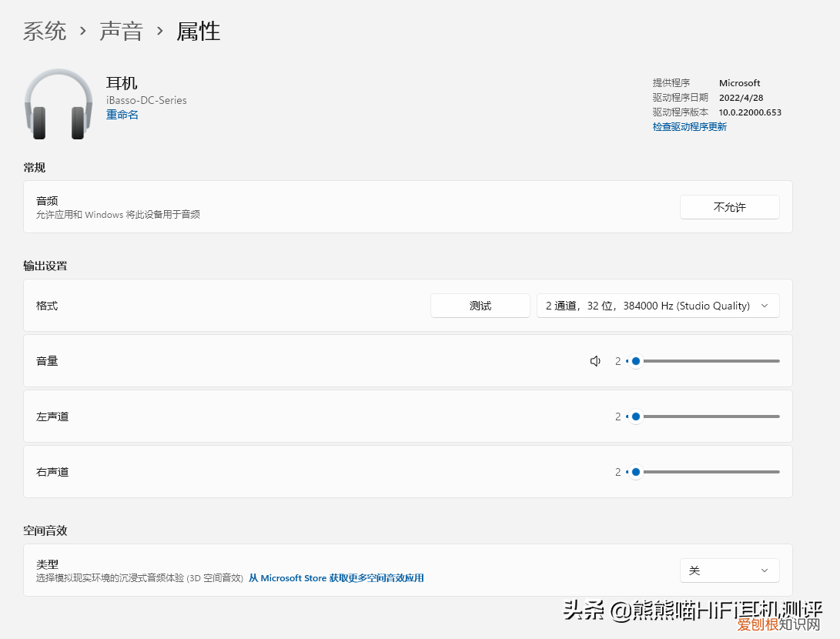Click the device name iBasso-DC-Series

click(146, 100)
